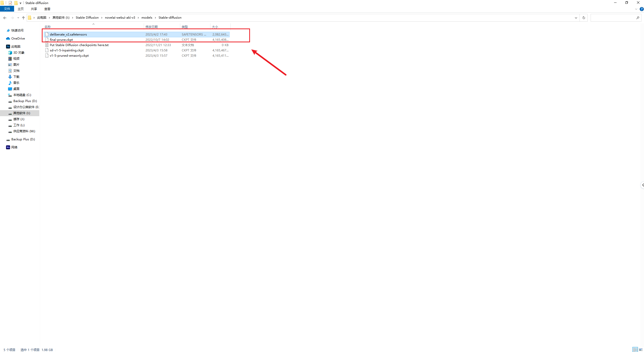Expand the ribbon chevron
The image size is (644, 352).
(x=636, y=9)
